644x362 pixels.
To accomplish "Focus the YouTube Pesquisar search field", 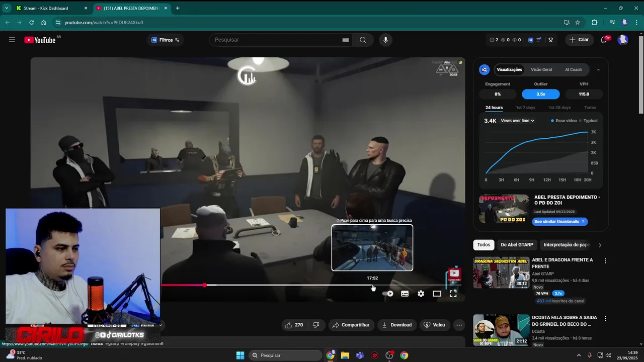I will click(277, 40).
